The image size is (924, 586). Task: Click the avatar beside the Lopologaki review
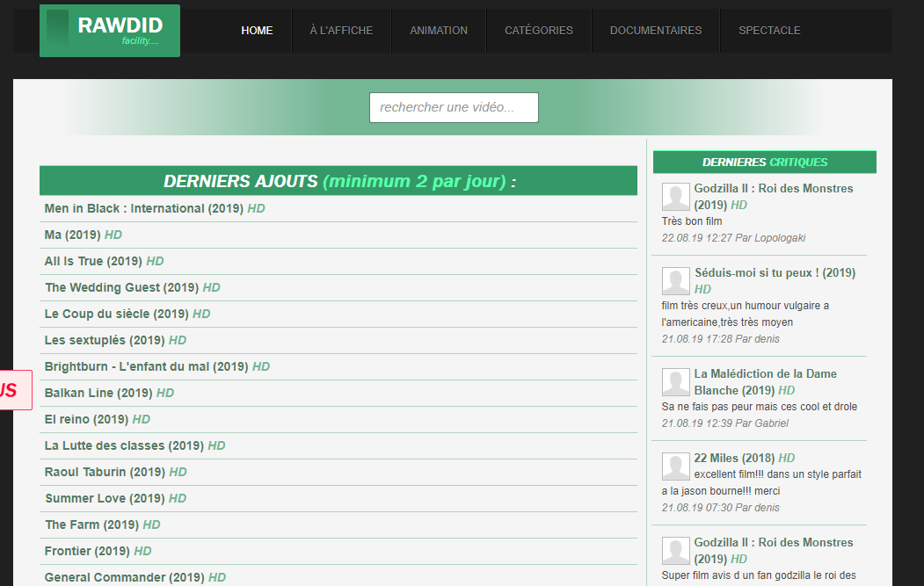pos(675,197)
